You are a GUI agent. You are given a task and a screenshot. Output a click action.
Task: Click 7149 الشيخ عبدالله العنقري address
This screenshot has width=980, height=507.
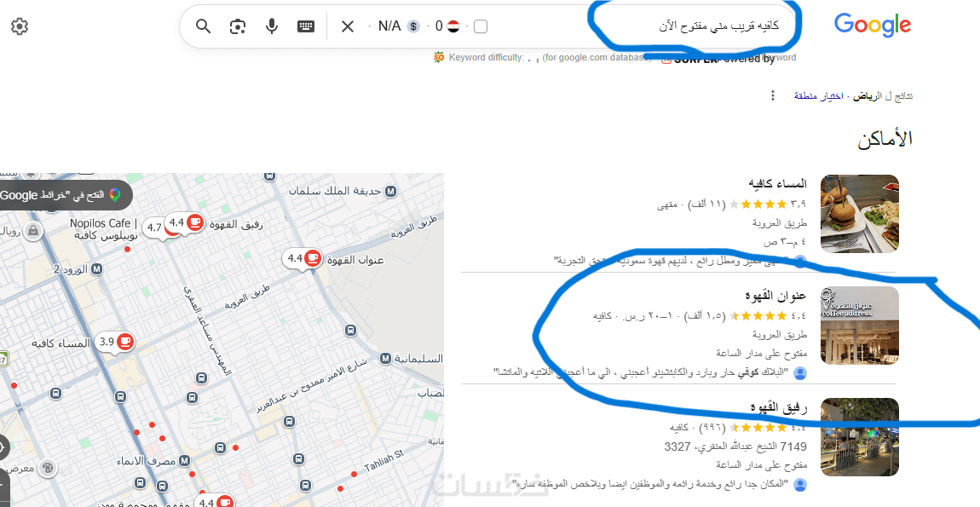tap(735, 447)
